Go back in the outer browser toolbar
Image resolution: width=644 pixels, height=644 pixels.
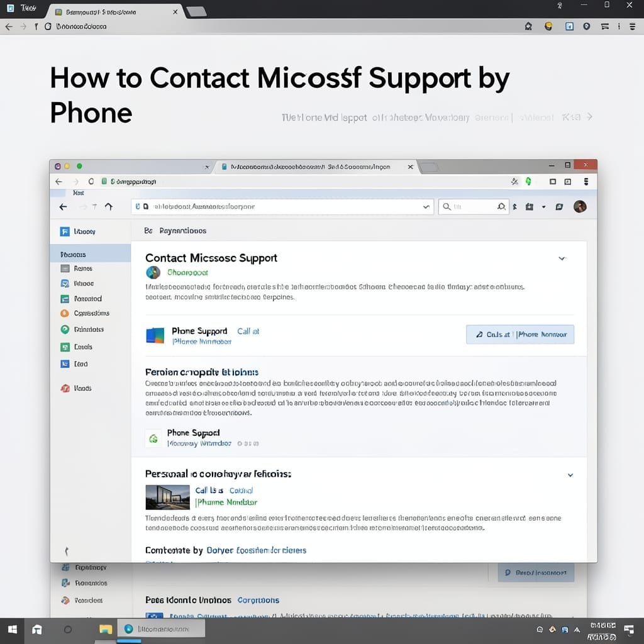pos(9,26)
